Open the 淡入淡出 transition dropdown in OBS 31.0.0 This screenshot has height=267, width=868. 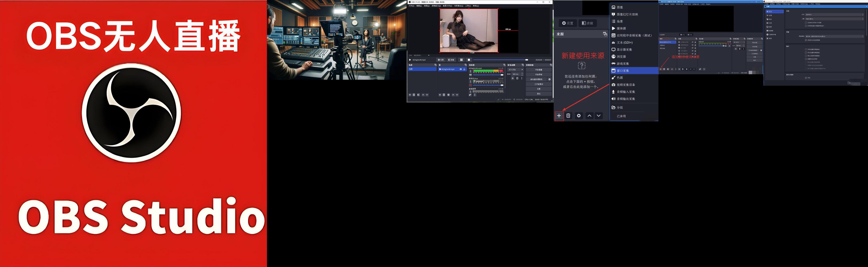click(516, 70)
